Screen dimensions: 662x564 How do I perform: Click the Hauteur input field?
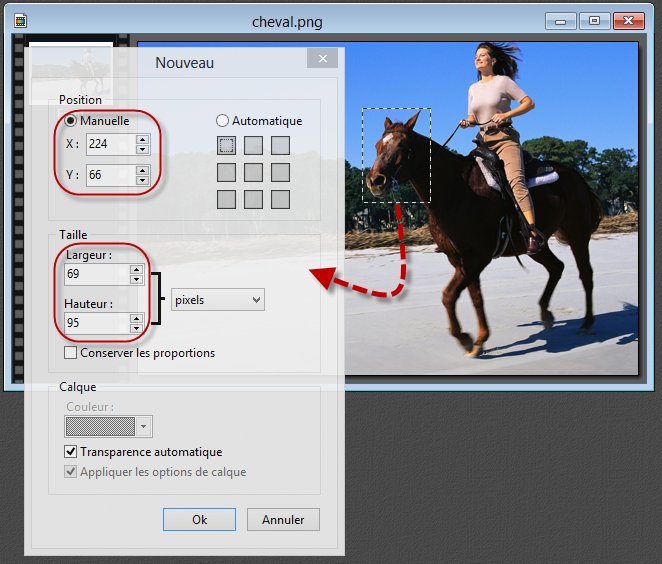(x=97, y=323)
